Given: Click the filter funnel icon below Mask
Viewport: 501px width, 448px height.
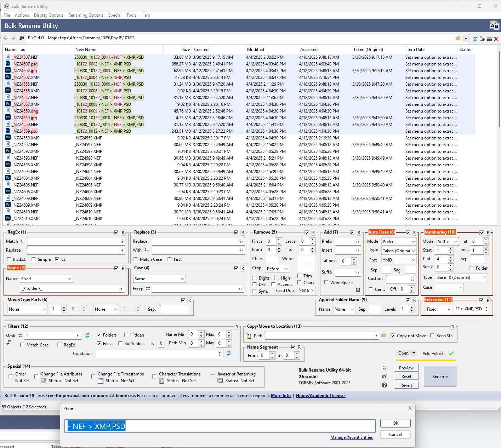Looking at the screenshot, I should tap(9, 343).
